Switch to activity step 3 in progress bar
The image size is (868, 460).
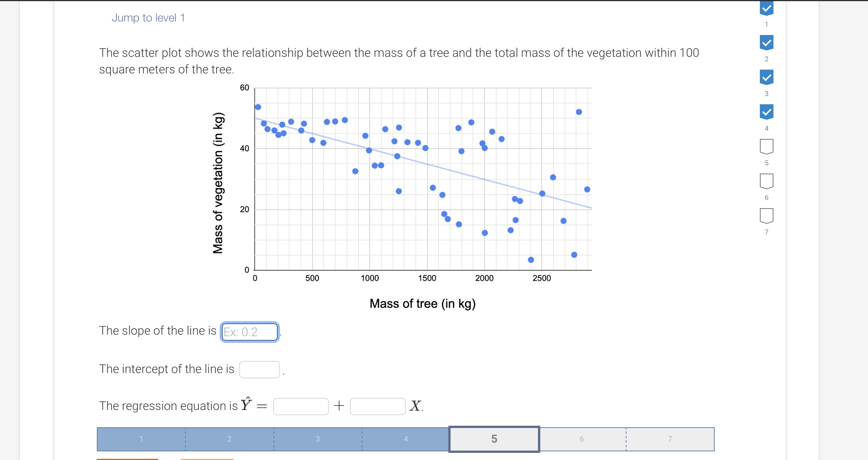click(x=318, y=439)
